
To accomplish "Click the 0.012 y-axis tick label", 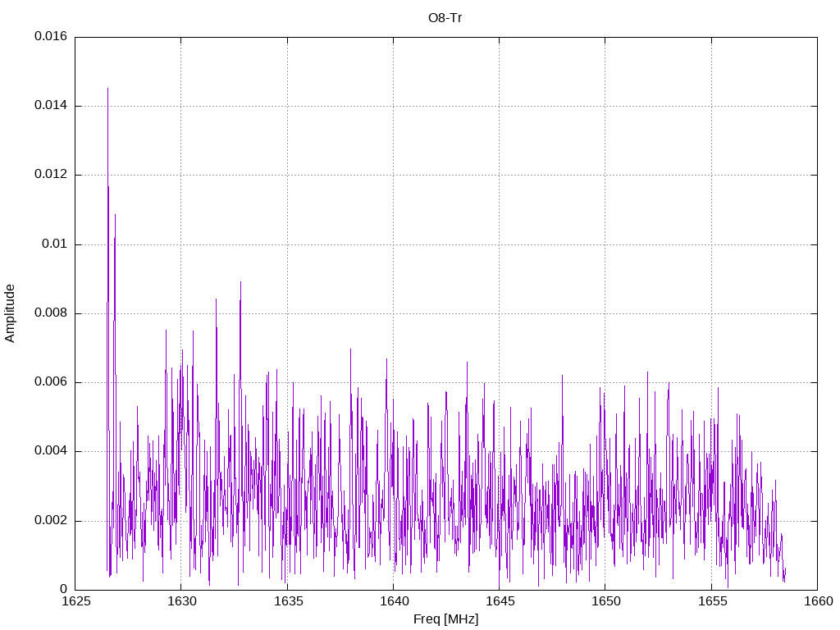I will pos(50,175).
